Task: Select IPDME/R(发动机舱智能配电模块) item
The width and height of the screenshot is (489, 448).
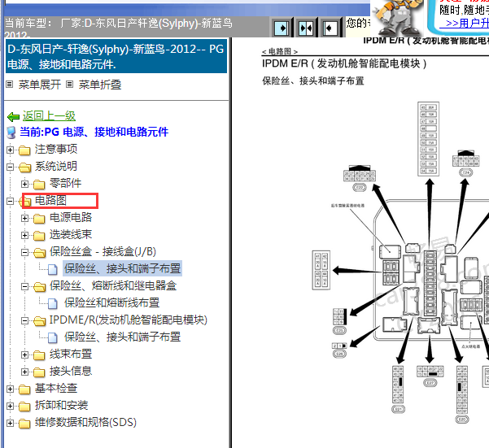Action: [x=129, y=320]
